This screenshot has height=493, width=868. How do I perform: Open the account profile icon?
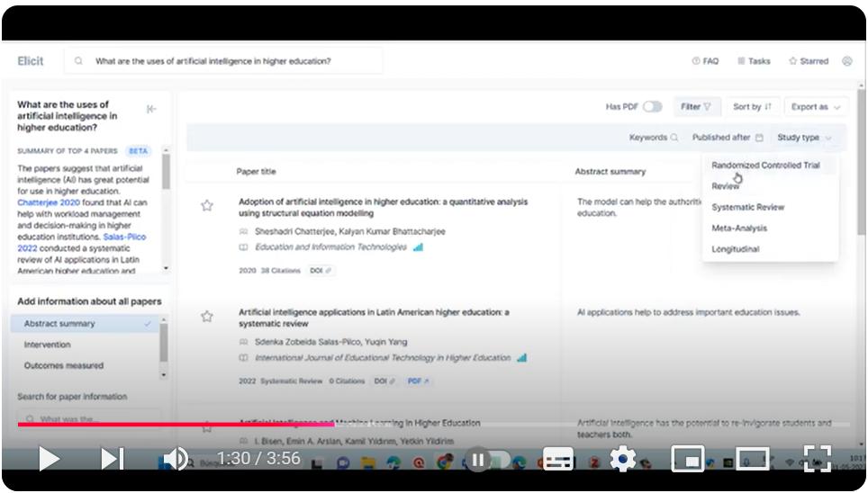847,61
